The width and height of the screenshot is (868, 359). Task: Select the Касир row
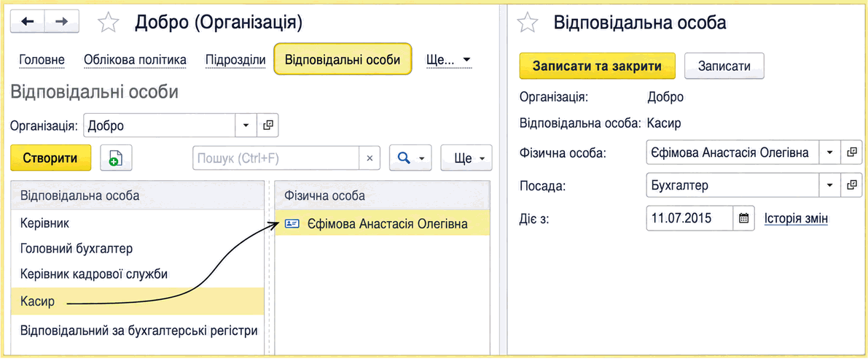tap(137, 302)
